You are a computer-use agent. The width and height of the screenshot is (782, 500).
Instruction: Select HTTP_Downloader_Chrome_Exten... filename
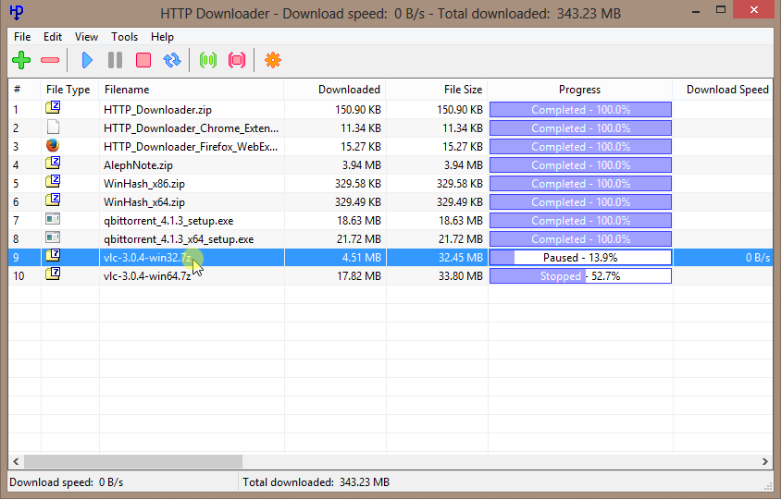click(x=191, y=128)
